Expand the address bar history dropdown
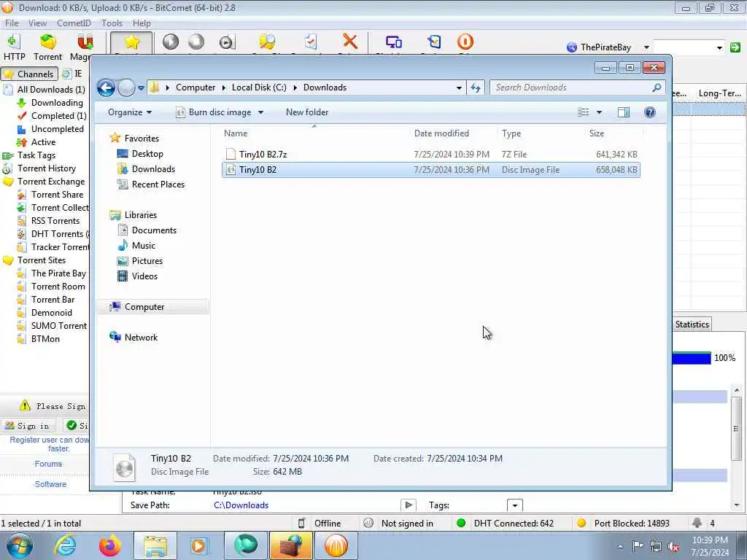 [x=459, y=87]
